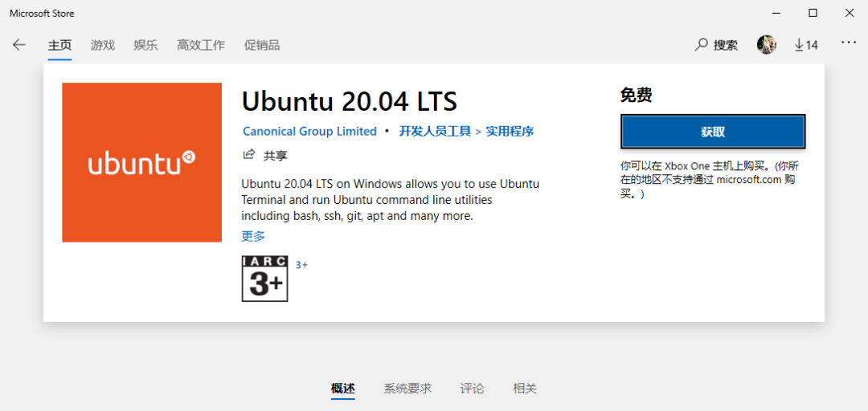Click the app description paragraph
Viewport: 868px width, 411px height.
[x=391, y=200]
